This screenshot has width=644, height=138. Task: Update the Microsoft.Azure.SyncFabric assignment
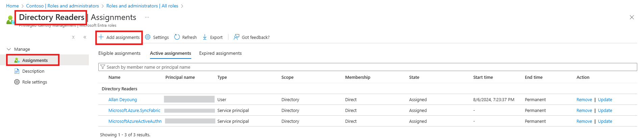(605, 111)
